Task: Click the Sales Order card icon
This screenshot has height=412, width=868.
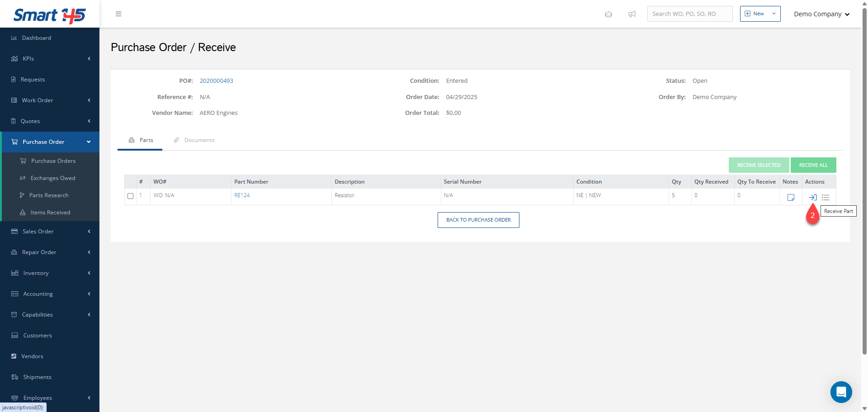Action: click(x=14, y=232)
